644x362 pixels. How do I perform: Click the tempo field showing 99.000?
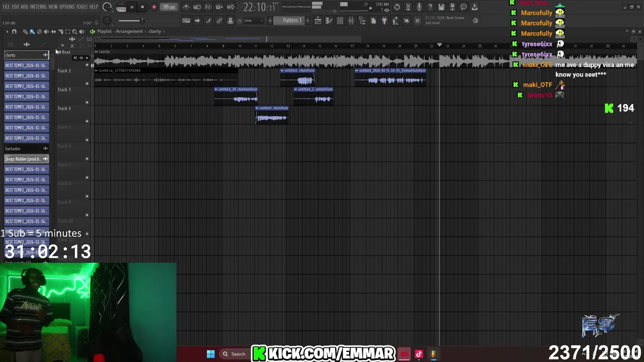point(169,7)
